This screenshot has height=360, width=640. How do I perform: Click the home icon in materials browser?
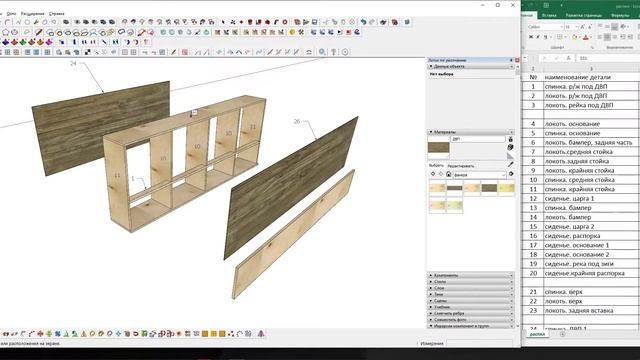point(448,174)
